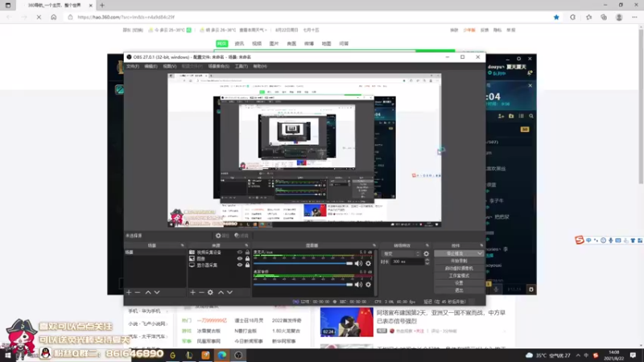This screenshot has height=362, width=644.
Task: Click the Filters button above the docks
Action: (x=242, y=236)
